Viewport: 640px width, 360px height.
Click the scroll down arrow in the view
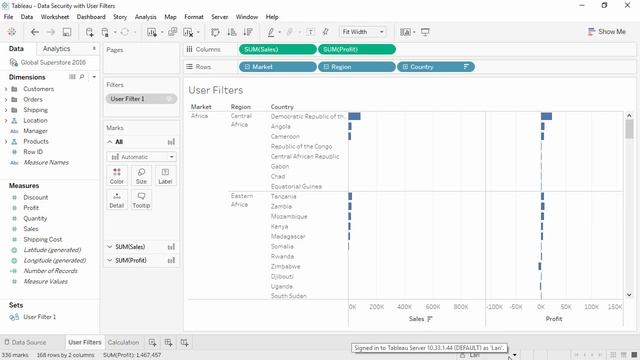[629, 295]
